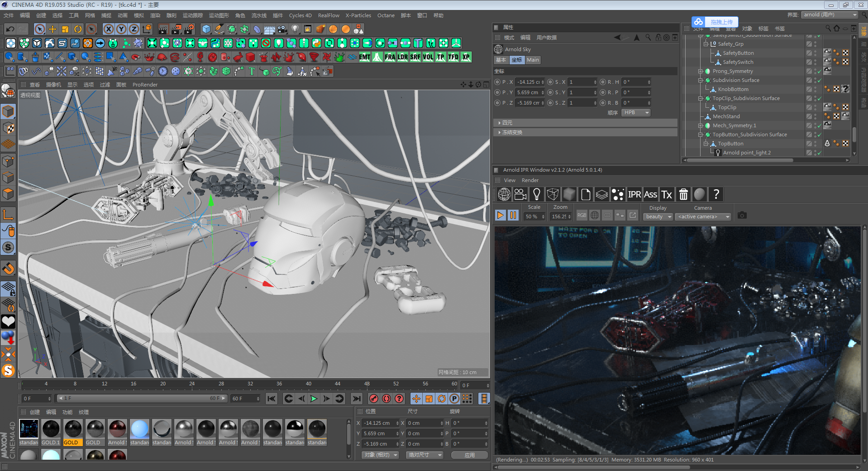Open the 绝对尺寸 size mode dropdown

424,455
